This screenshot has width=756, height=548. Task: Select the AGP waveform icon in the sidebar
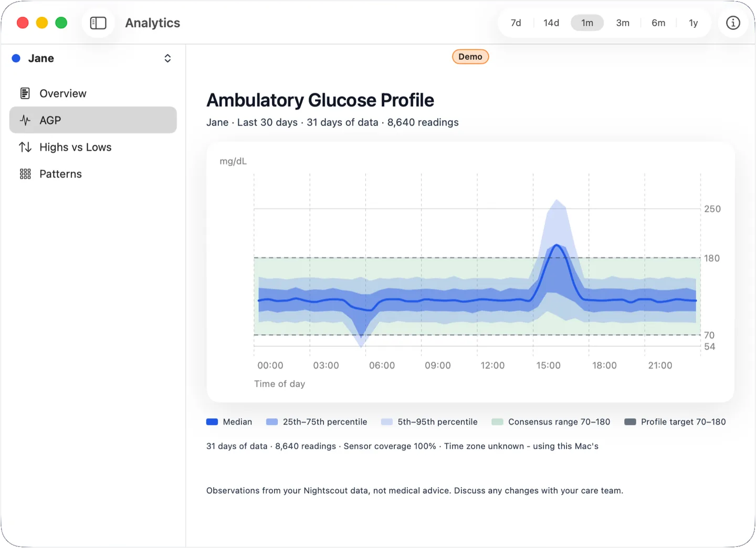pyautogui.click(x=25, y=120)
